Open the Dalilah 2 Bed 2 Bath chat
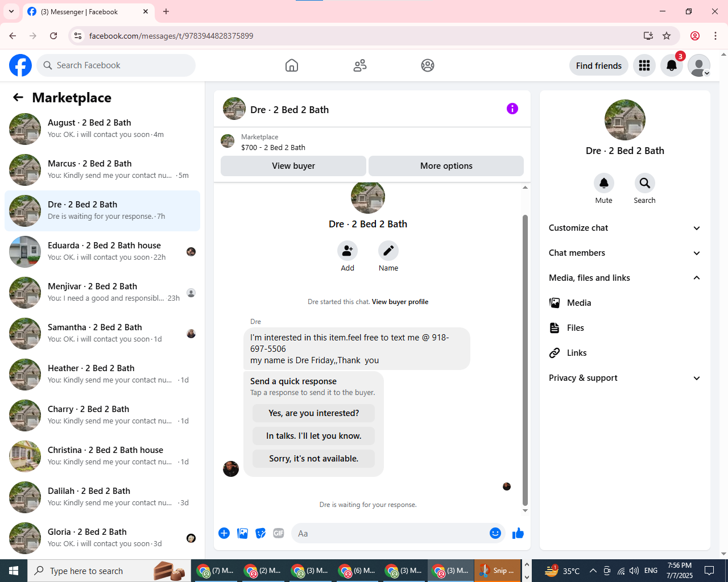 (102, 497)
